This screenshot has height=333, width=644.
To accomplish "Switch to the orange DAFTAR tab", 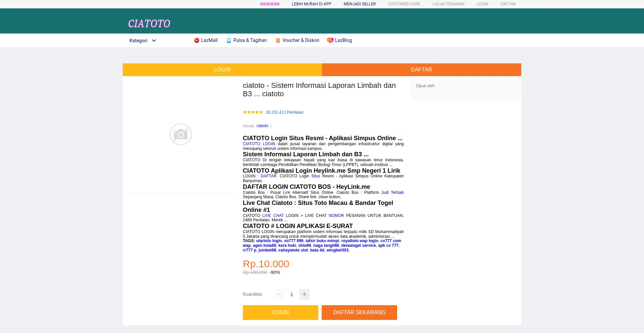I will [x=421, y=70].
